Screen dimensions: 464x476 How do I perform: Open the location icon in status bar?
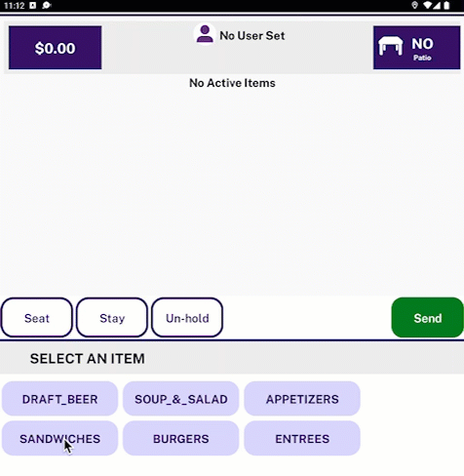(x=414, y=5)
